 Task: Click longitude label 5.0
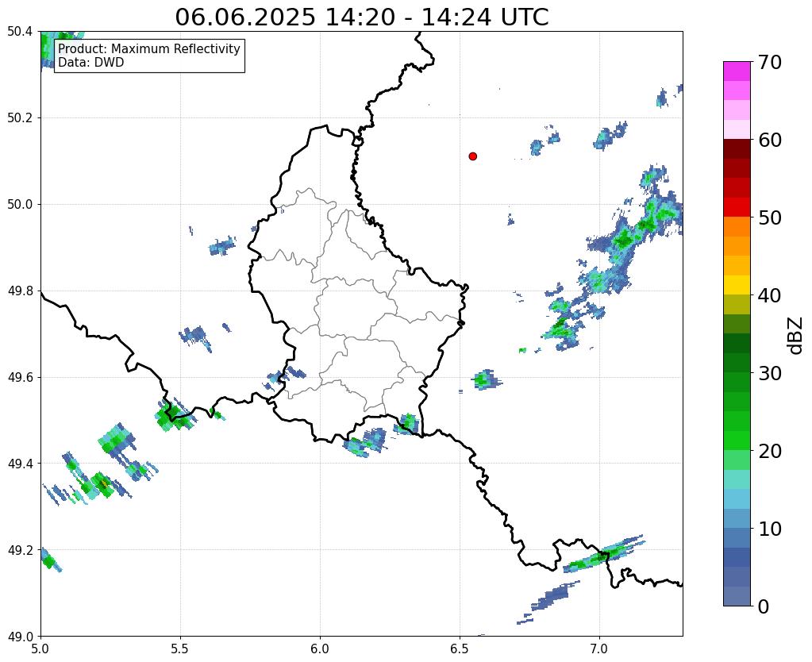[40, 649]
